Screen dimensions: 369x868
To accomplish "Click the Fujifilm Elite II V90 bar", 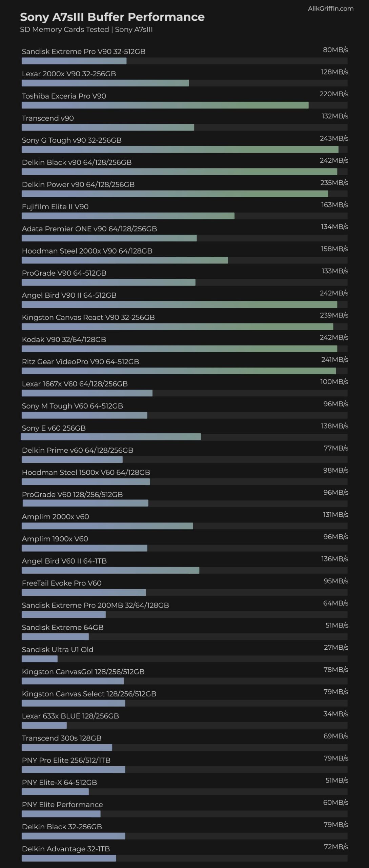I will tap(128, 216).
